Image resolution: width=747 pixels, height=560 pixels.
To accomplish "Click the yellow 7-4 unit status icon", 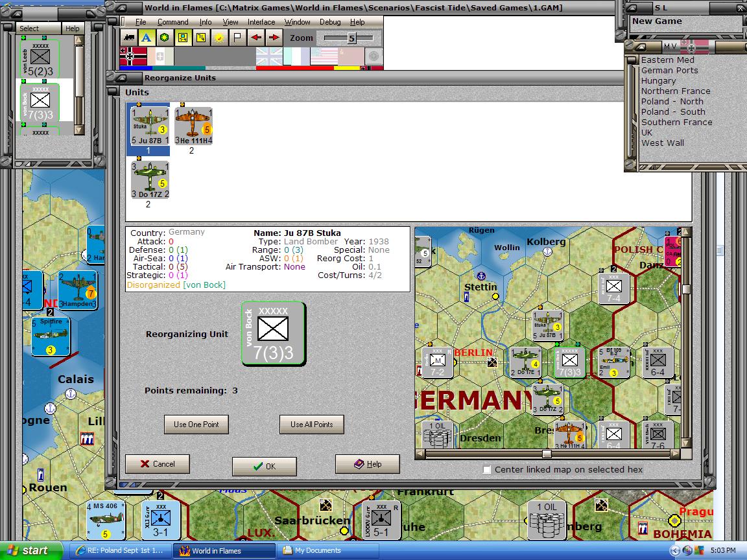I will click(201, 38).
